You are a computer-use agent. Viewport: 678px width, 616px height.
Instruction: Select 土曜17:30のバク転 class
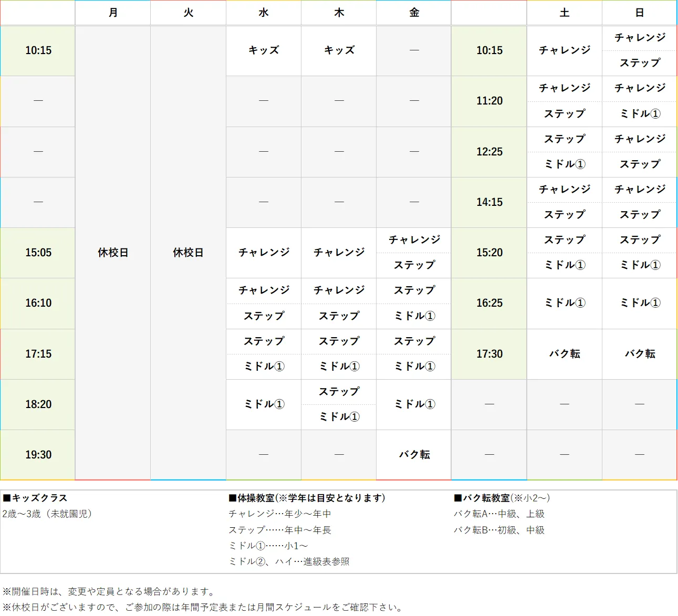coord(564,354)
